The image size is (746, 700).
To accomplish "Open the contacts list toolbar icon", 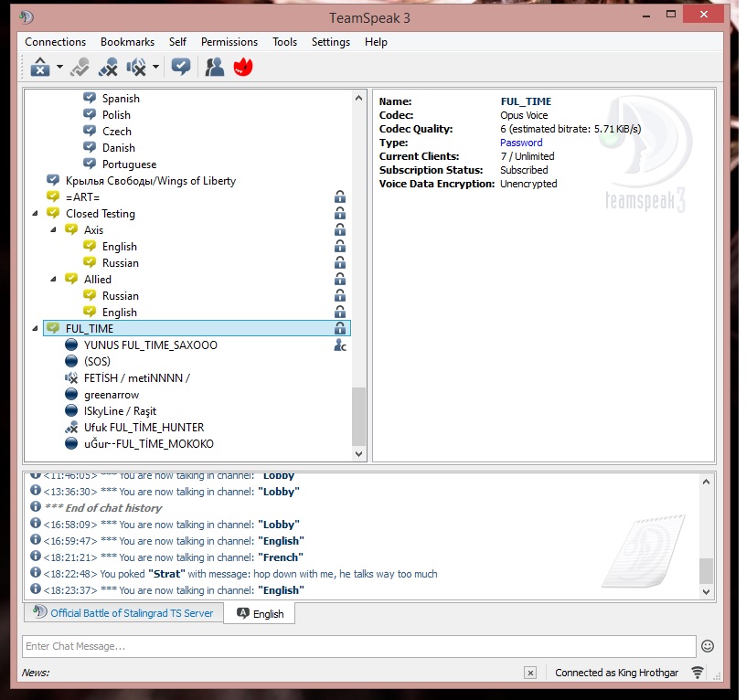I will pyautogui.click(x=215, y=67).
